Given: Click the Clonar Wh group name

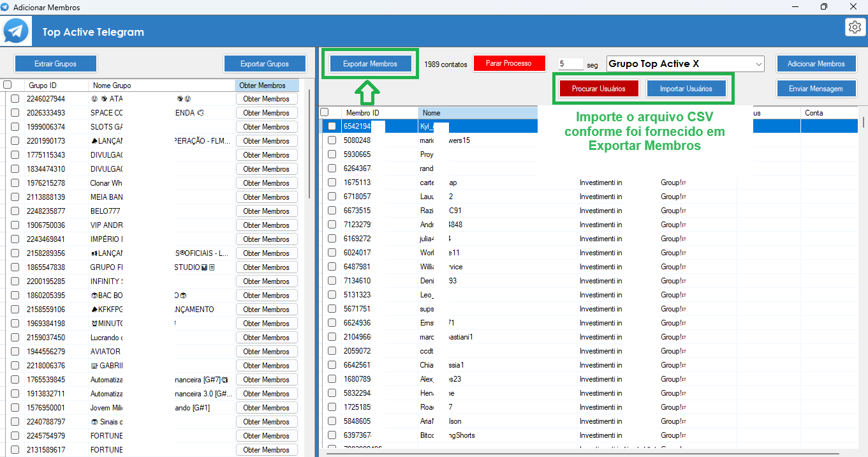Looking at the screenshot, I should pos(106,183).
